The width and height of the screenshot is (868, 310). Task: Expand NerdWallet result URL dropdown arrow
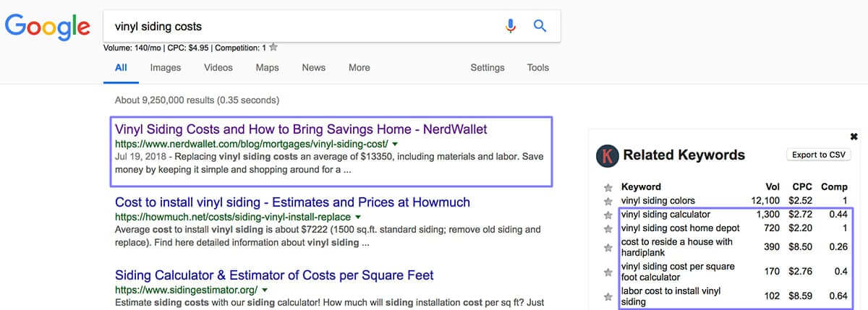[x=395, y=144]
